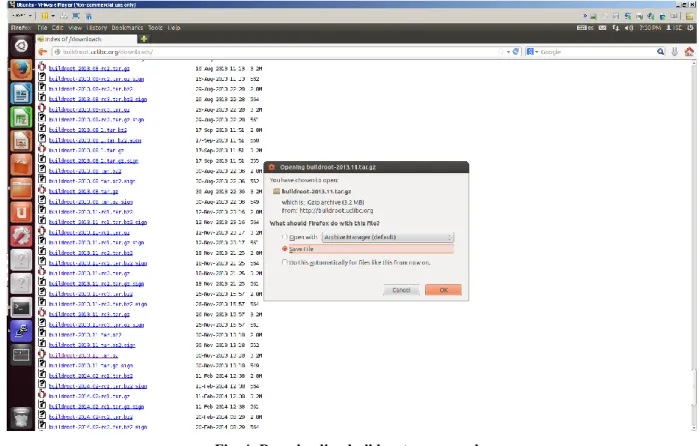Open buildroot-2013.08.tar.gz link
The height and width of the screenshot is (446, 699).
click(x=83, y=191)
